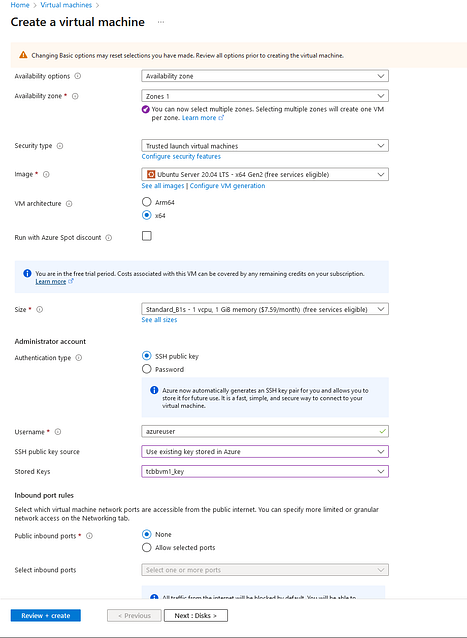467x638 pixels.
Task: Open the See all sizes link
Action: tap(159, 320)
